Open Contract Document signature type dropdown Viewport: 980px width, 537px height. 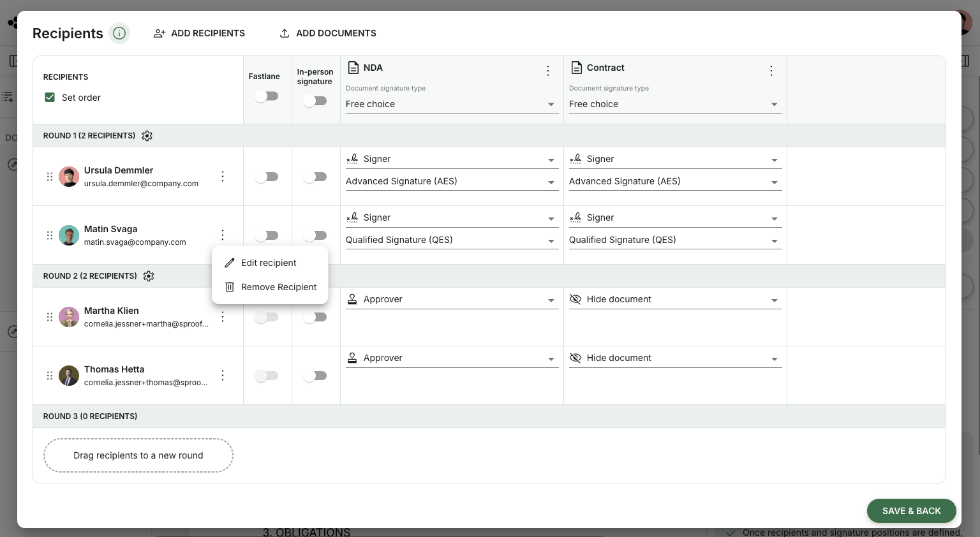[675, 105]
